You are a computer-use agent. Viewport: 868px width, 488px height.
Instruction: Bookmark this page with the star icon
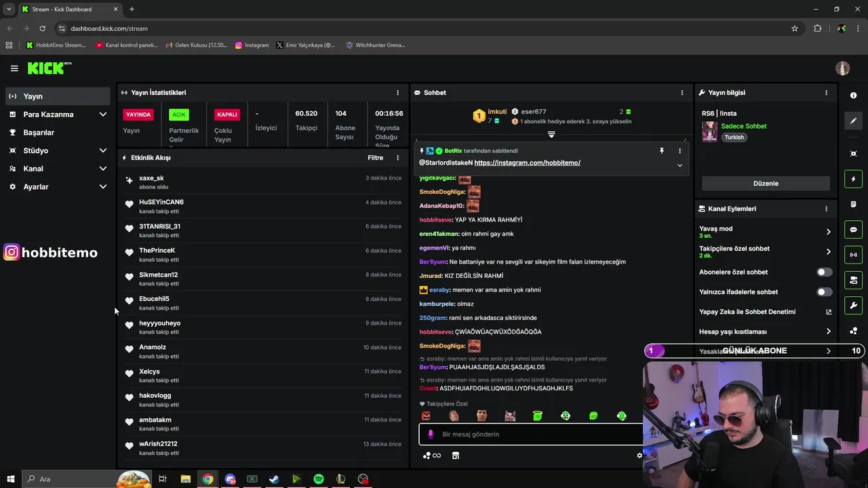click(x=795, y=28)
